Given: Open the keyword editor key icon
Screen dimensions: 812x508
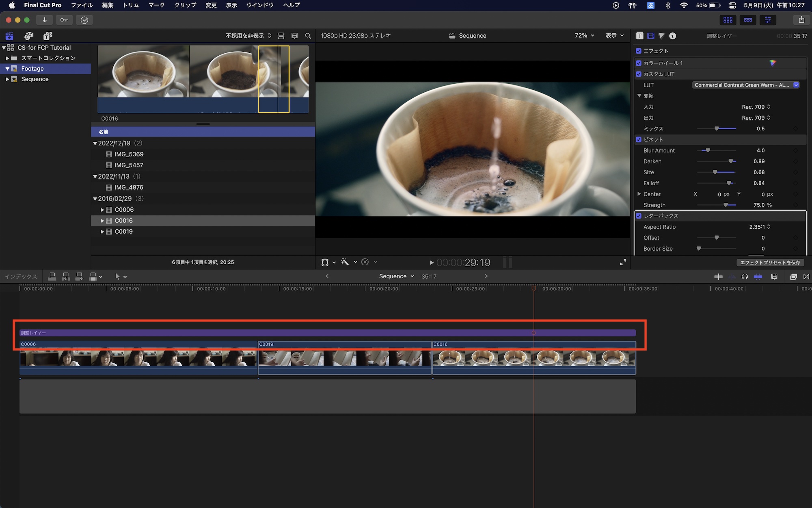Looking at the screenshot, I should tap(64, 20).
